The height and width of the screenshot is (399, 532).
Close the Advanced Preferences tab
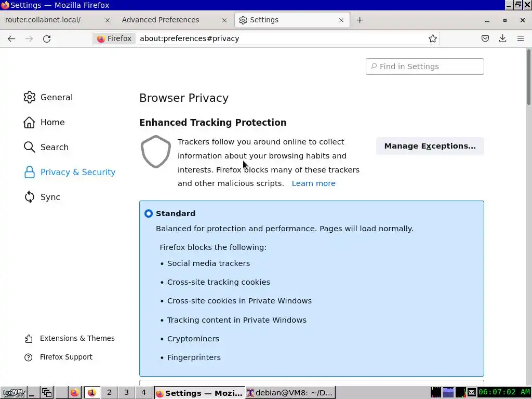(224, 20)
